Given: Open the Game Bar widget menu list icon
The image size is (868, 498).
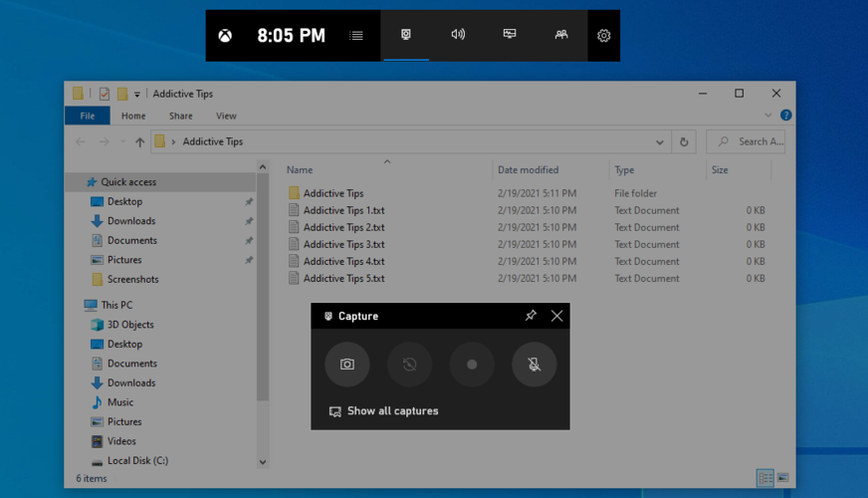Looking at the screenshot, I should [356, 36].
